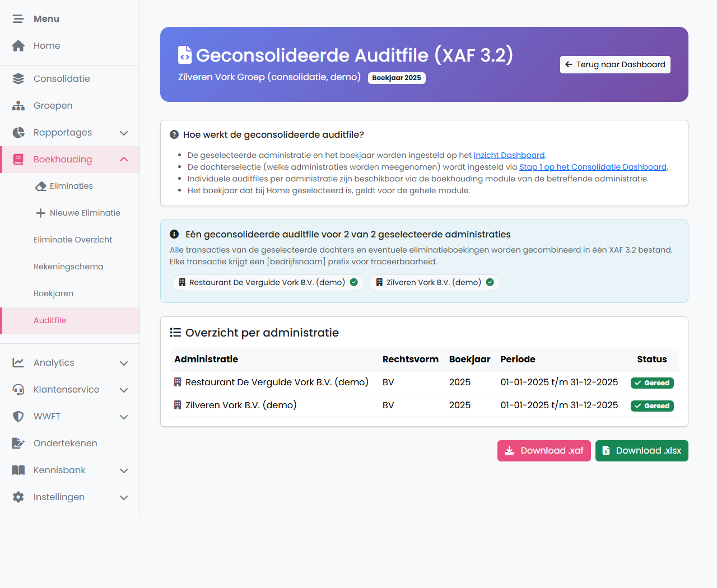This screenshot has height=588, width=717.
Task: Click the Restaurant De Vergulde Vork B.V. chip
Action: tap(268, 283)
